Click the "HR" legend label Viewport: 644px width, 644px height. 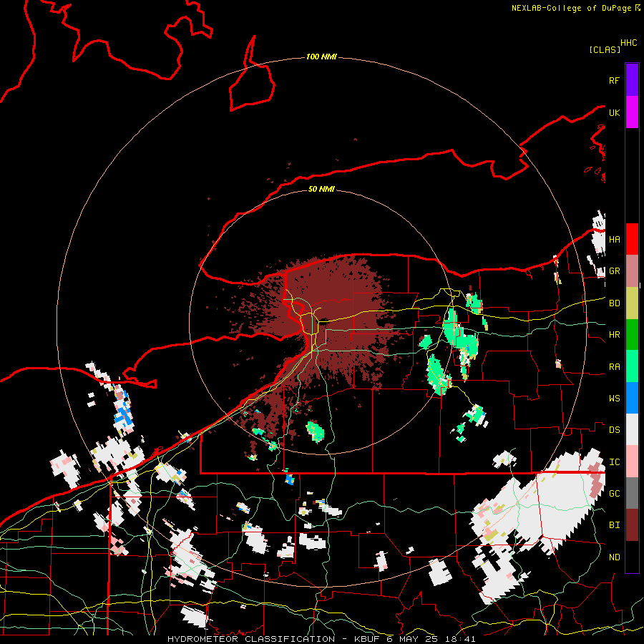click(614, 335)
